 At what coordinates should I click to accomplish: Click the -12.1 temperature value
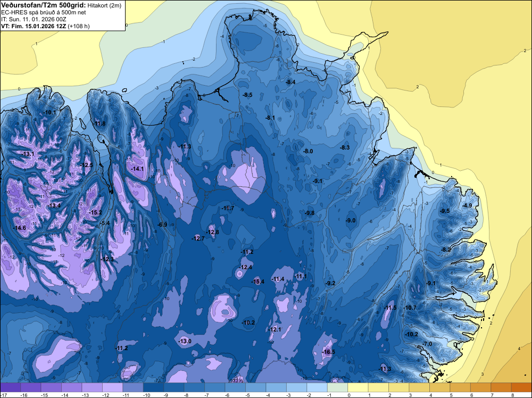275,329
